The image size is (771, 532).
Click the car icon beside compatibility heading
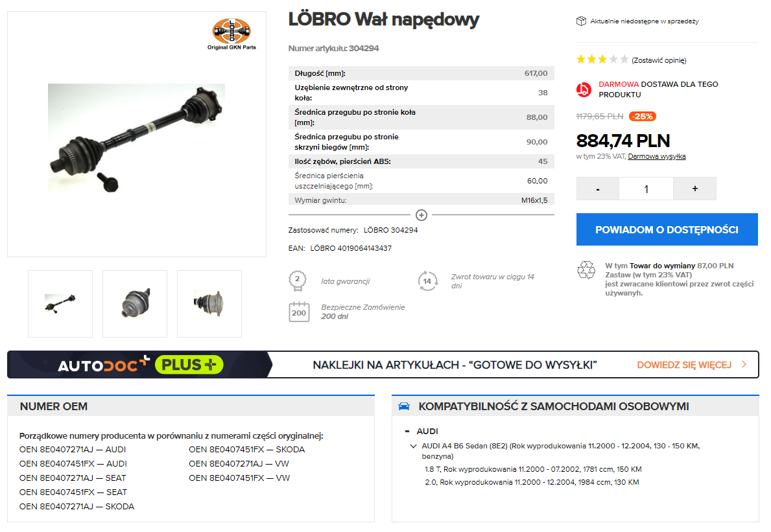tap(404, 406)
